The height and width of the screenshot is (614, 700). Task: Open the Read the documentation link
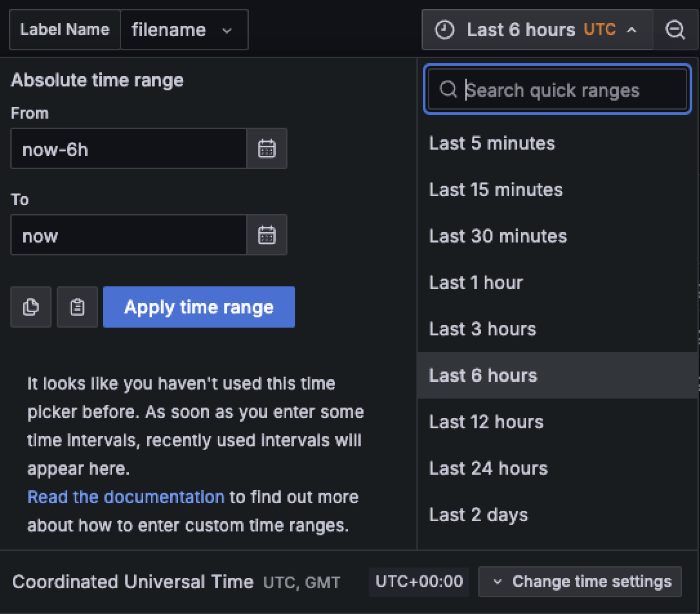pos(126,497)
